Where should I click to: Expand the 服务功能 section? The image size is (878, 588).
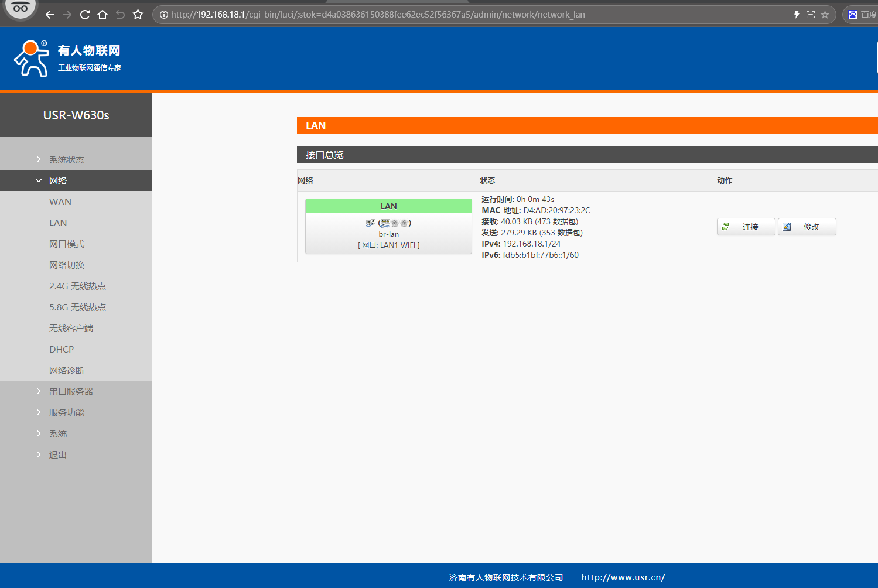click(67, 412)
